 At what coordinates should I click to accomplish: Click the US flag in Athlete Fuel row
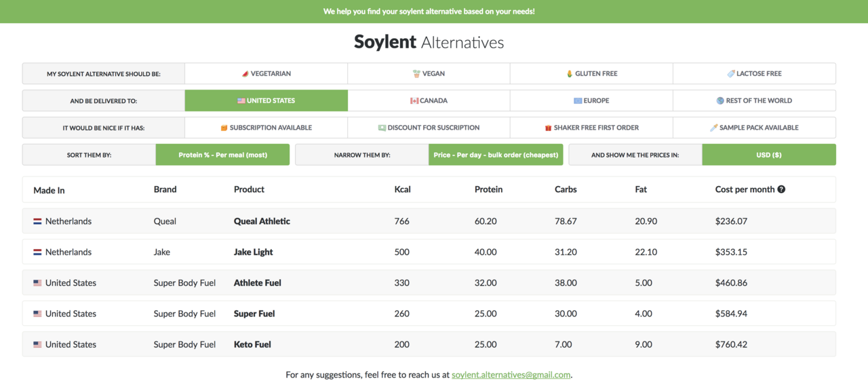point(37,283)
